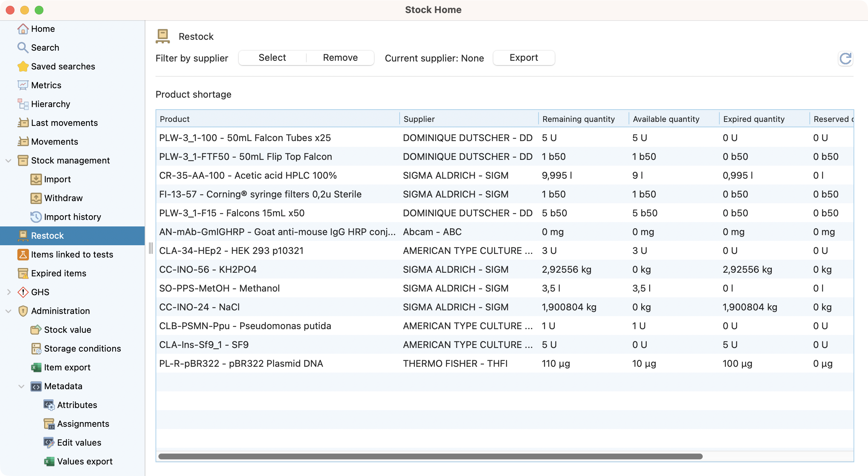This screenshot has height=476, width=868.
Task: Click the Storage conditions icon
Action: 36,349
